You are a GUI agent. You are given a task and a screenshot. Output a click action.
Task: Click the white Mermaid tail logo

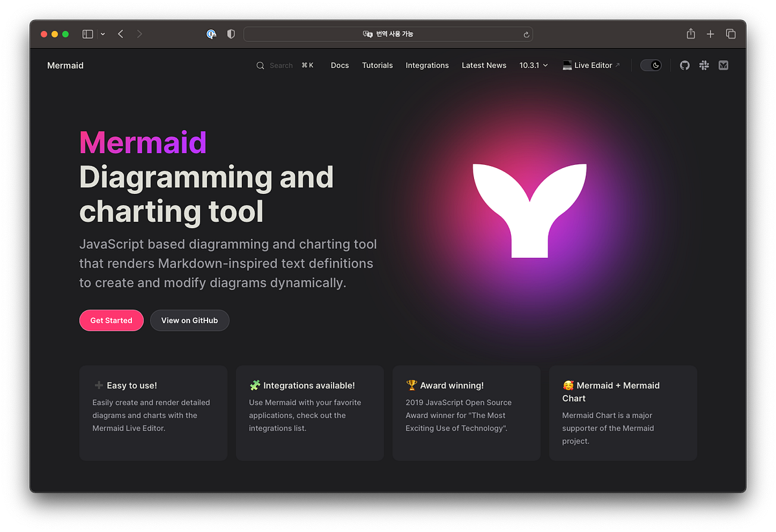pos(530,211)
